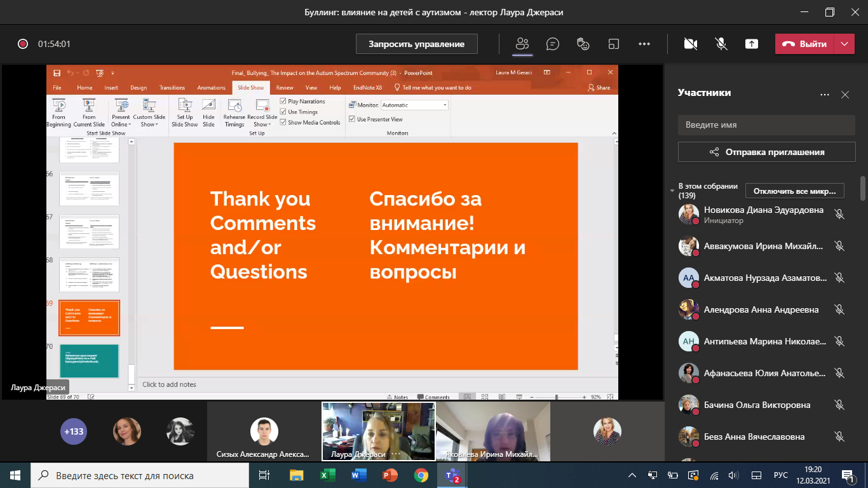The height and width of the screenshot is (488, 868).
Task: Open more options in the Участники panel
Action: coord(825,95)
